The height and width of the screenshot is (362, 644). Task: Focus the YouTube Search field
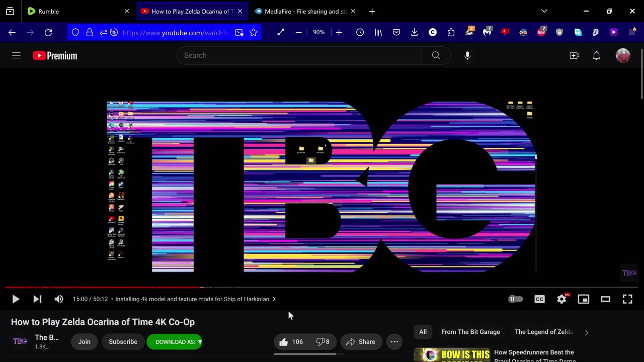[x=299, y=56]
